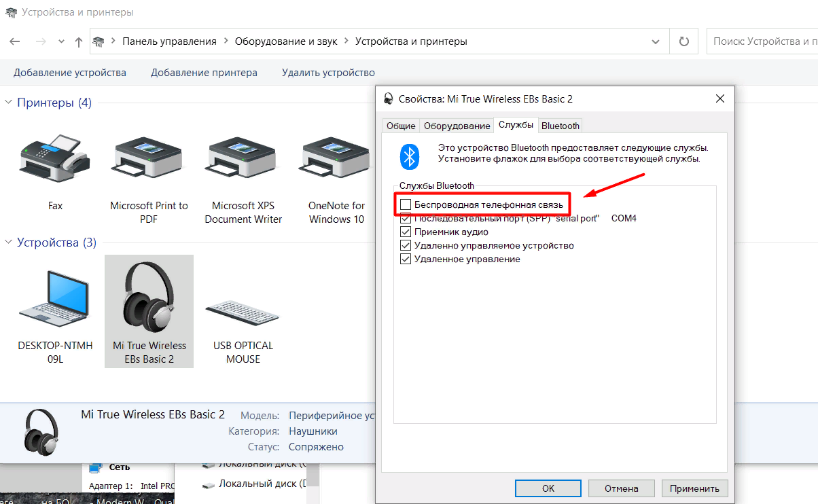Click the Применить button
This screenshot has width=818, height=504.
pyautogui.click(x=694, y=488)
